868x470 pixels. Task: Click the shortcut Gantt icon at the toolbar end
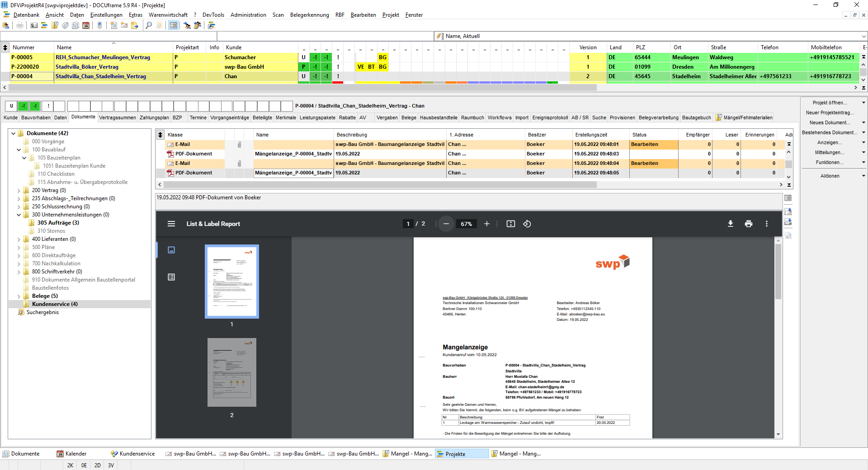[x=211, y=25]
